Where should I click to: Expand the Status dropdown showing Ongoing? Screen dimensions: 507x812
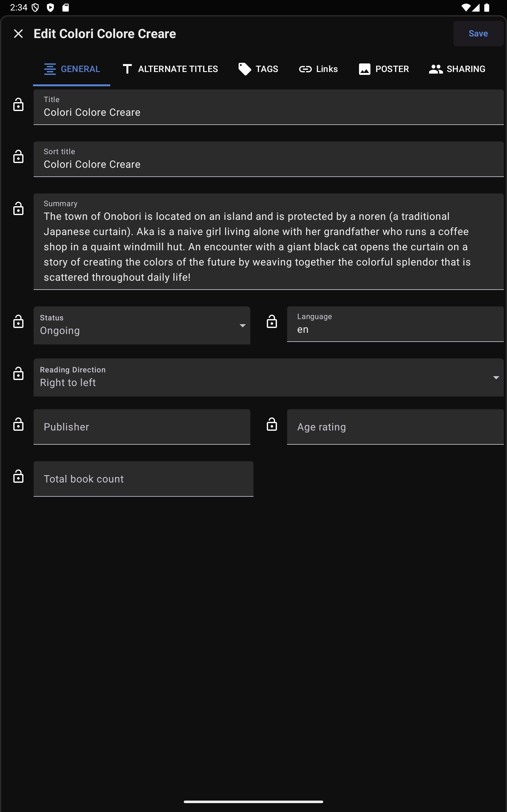point(142,325)
